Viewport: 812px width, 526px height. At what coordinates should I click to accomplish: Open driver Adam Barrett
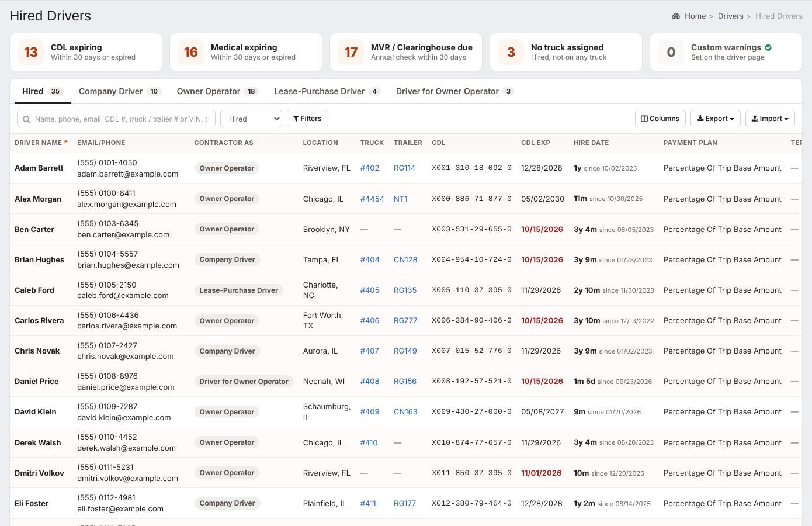pyautogui.click(x=39, y=168)
